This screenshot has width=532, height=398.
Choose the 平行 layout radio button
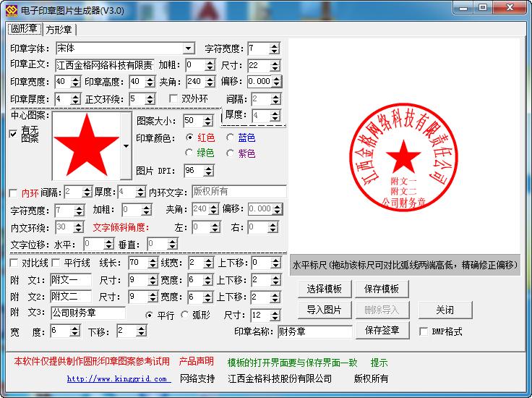click(149, 315)
